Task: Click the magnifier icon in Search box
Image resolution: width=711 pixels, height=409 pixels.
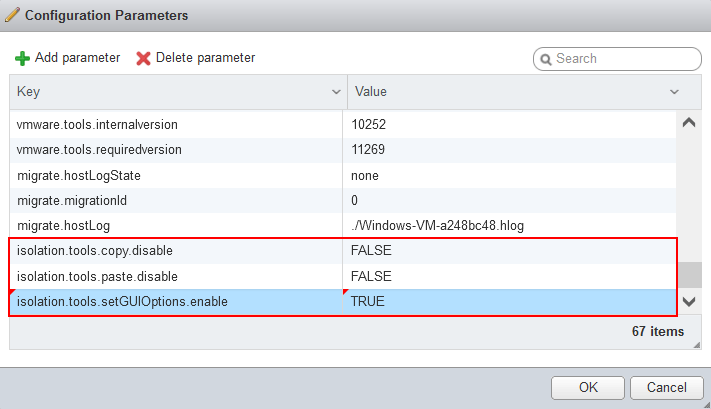Action: pyautogui.click(x=546, y=59)
